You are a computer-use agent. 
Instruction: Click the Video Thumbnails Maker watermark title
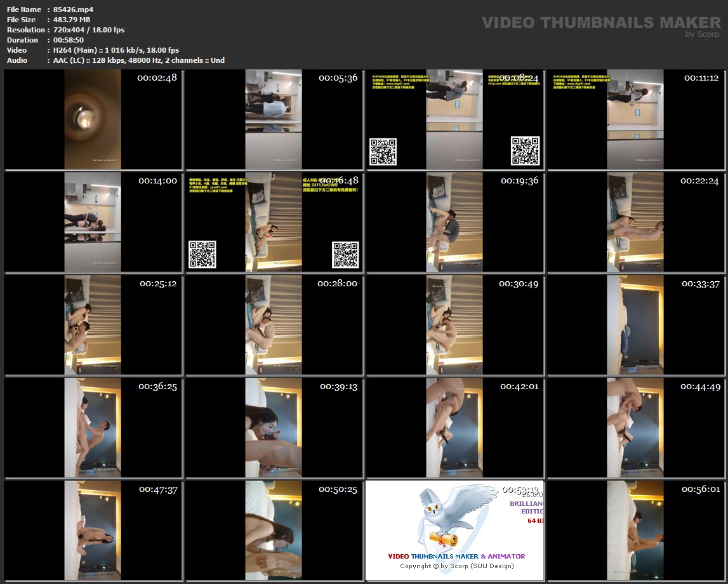coord(601,22)
